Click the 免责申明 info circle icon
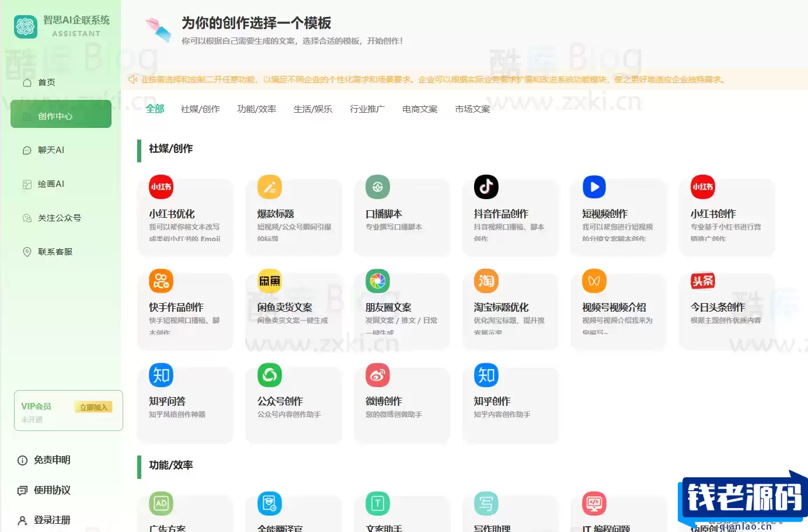Viewport: 808px width, 532px height. click(x=22, y=460)
